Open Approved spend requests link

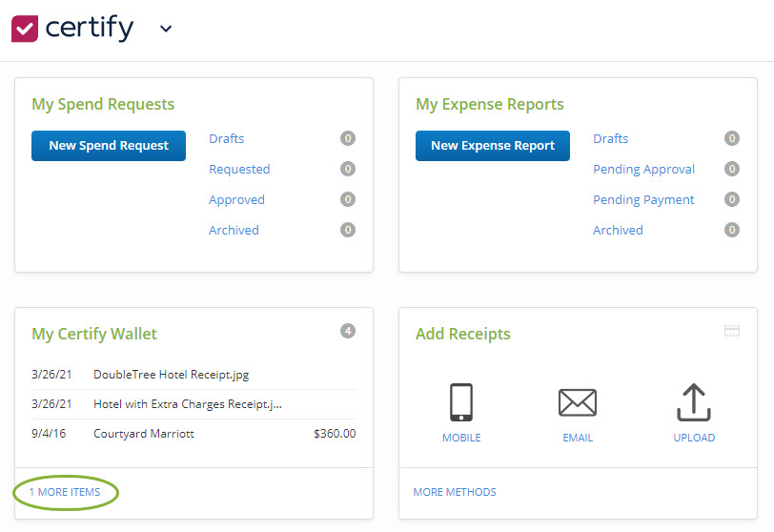coord(236,199)
